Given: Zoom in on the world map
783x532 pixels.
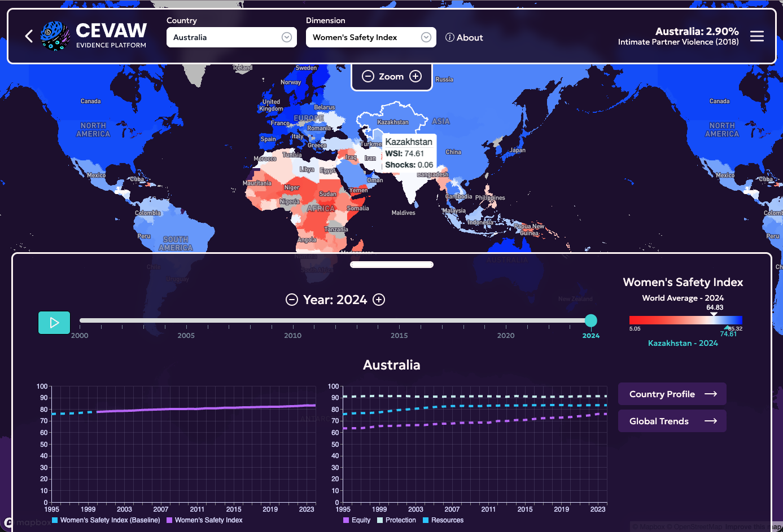Looking at the screenshot, I should coord(415,76).
